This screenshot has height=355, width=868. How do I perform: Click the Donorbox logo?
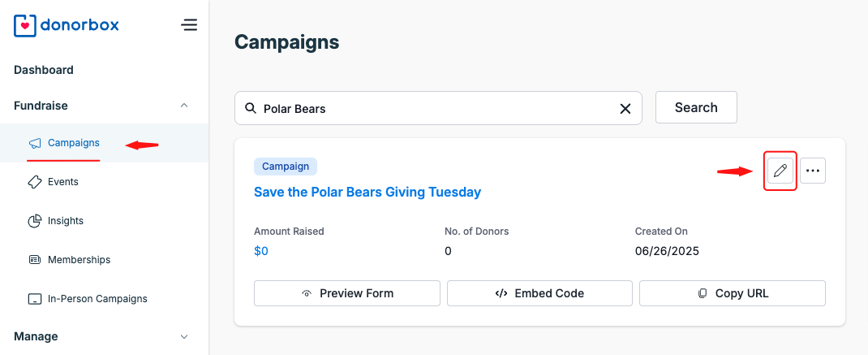67,25
